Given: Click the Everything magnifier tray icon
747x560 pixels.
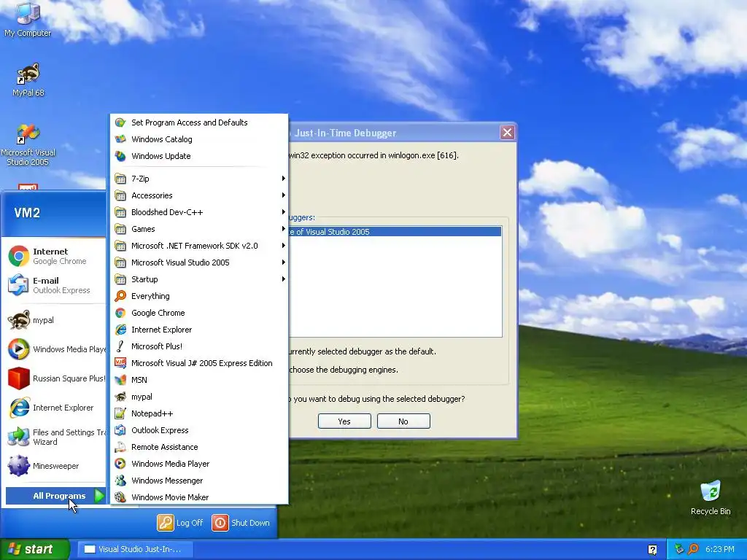Looking at the screenshot, I should pyautogui.click(x=694, y=549).
